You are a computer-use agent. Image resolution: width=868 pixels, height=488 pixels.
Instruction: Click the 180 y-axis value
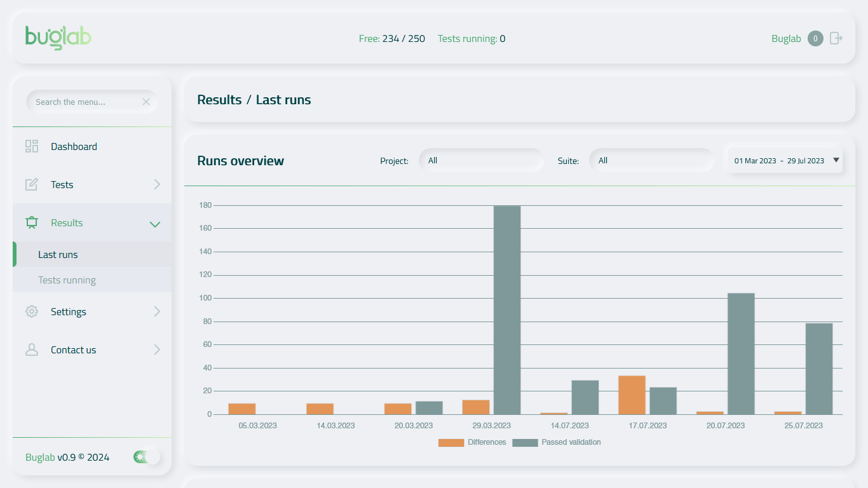(205, 205)
